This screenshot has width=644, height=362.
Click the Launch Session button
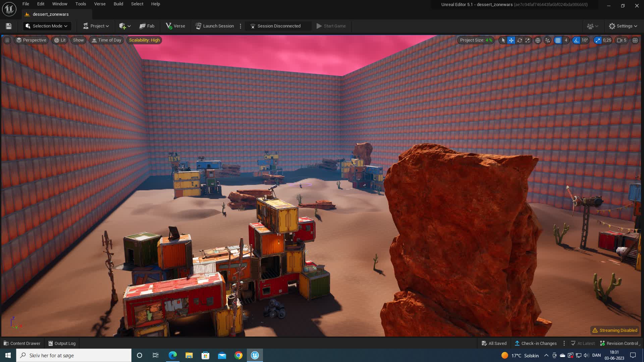[x=215, y=26]
